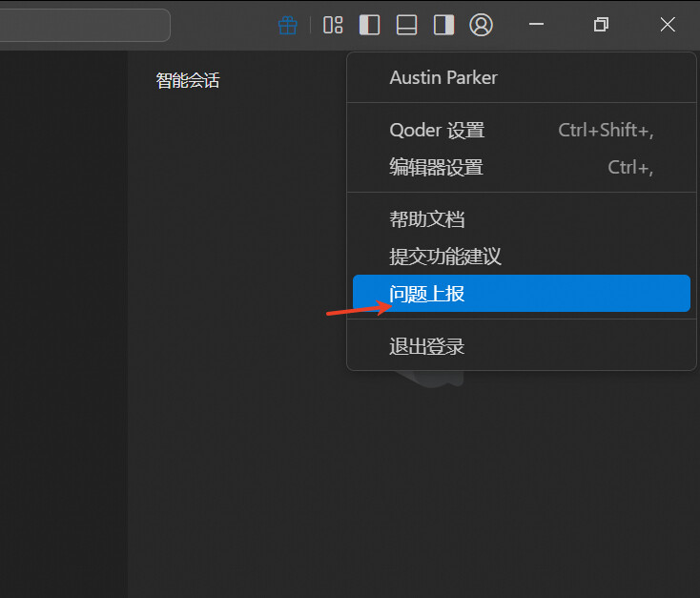Image resolution: width=700 pixels, height=598 pixels.
Task: Close the Qoder window
Action: pyautogui.click(x=668, y=24)
